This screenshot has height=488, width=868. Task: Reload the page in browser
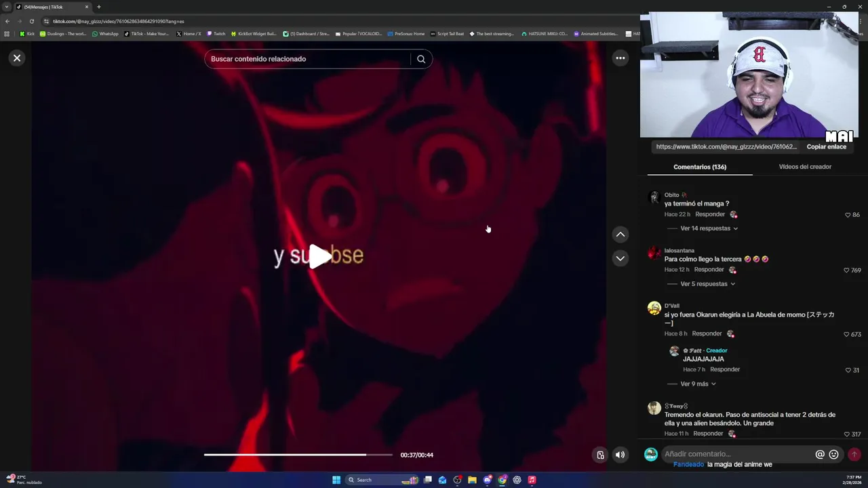pos(31,21)
